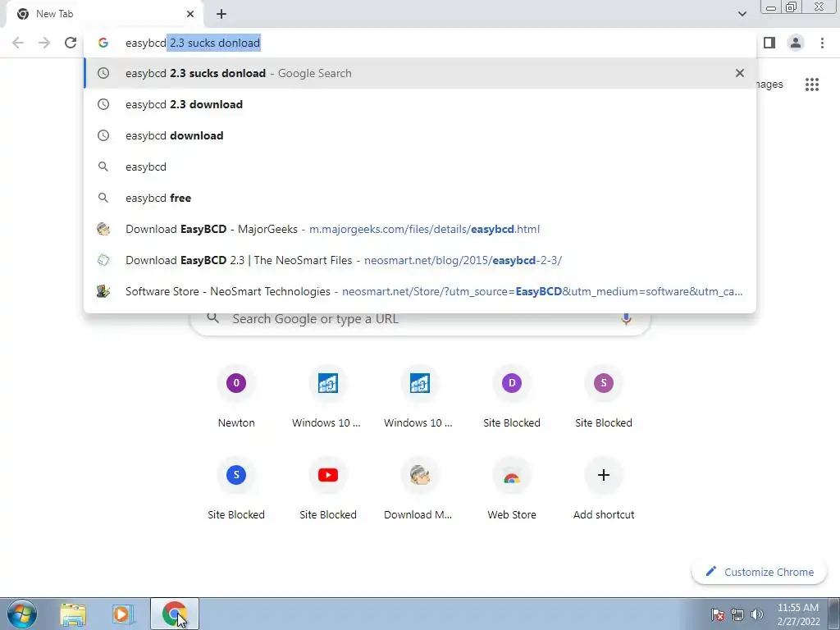Open Software Store - NeoSmart Technologies suggestion
The width and height of the screenshot is (840, 630).
[x=420, y=291]
